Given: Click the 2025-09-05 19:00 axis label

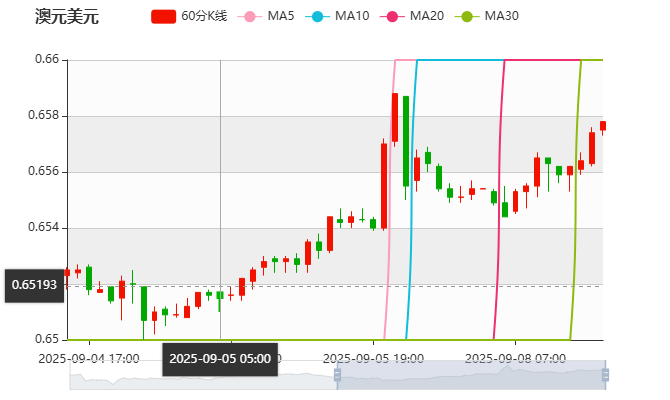Looking at the screenshot, I should tap(373, 359).
